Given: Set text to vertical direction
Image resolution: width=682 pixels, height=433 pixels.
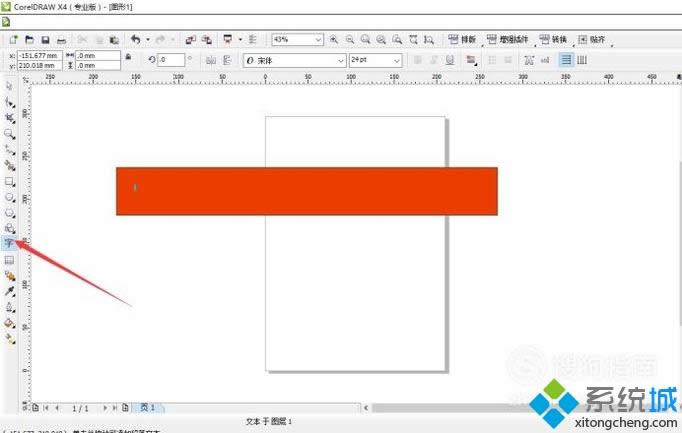Looking at the screenshot, I should point(582,60).
